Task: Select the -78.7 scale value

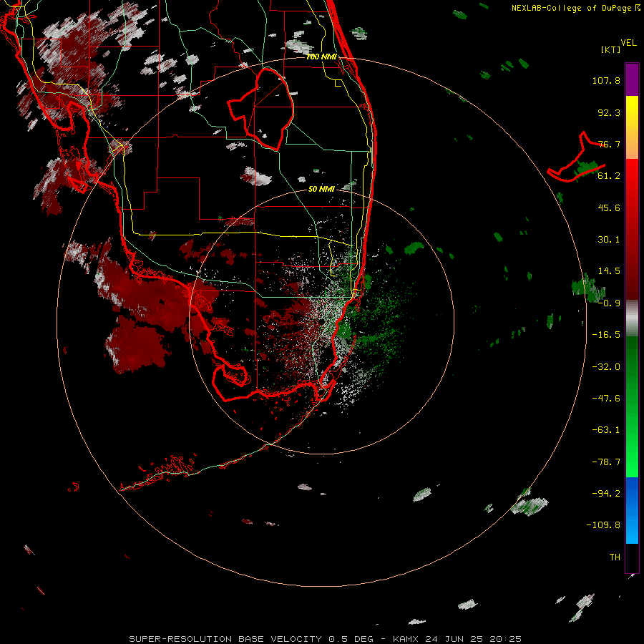Action: coord(606,462)
